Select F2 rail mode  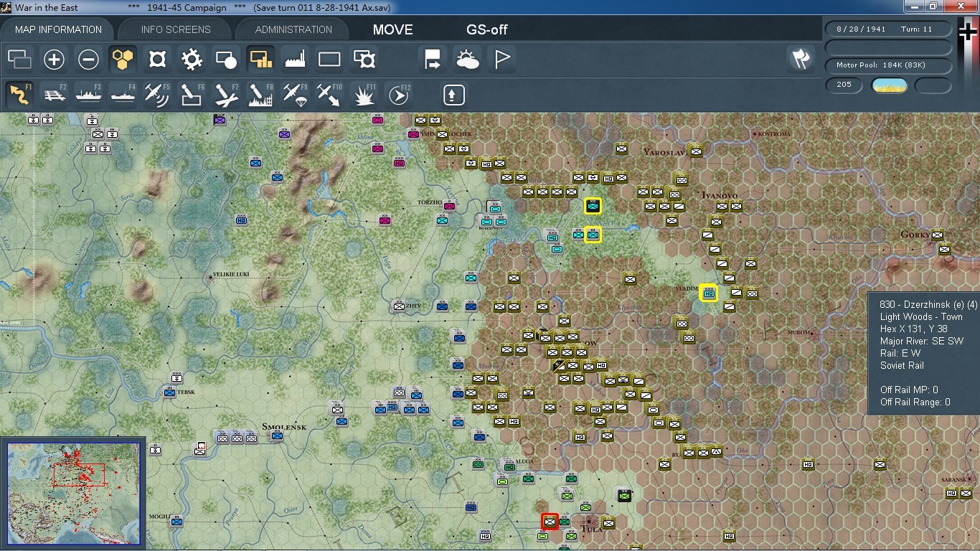pyautogui.click(x=55, y=95)
